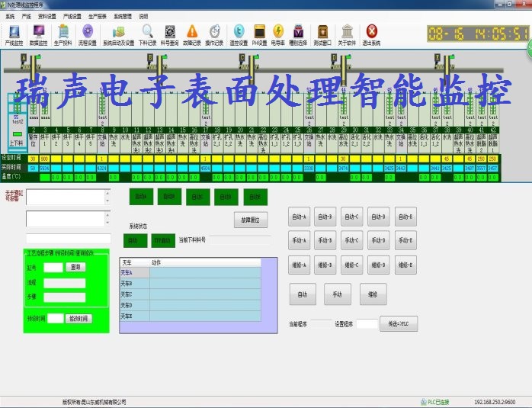Select the 天车C row in table

[x=191, y=294]
